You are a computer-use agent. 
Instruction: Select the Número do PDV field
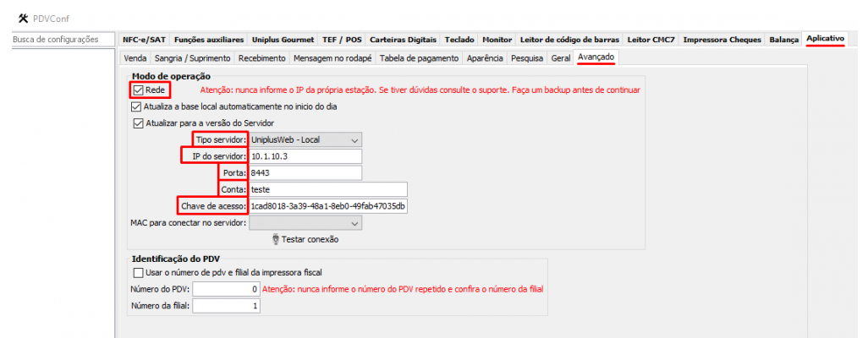click(226, 289)
